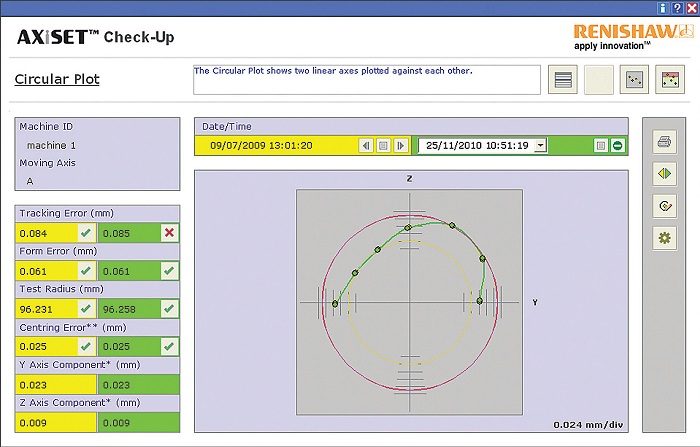
Task: Click the tick beside Test Radius 96.231
Action: pos(86,309)
